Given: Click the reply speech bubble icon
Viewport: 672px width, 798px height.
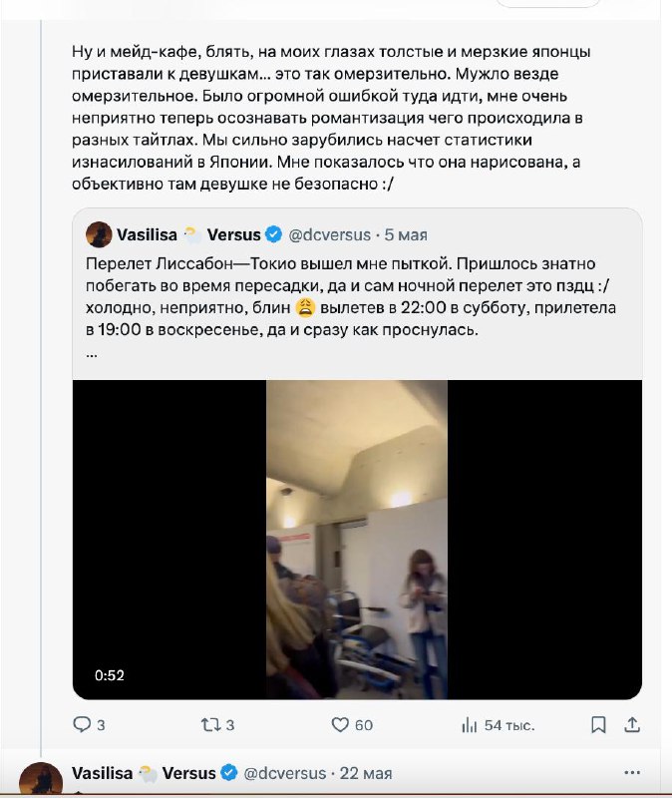Looking at the screenshot, I should [82, 724].
